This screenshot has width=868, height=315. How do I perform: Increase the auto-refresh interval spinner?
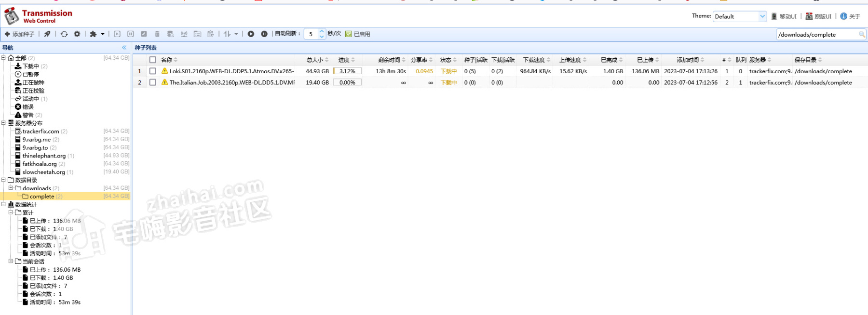(x=322, y=32)
